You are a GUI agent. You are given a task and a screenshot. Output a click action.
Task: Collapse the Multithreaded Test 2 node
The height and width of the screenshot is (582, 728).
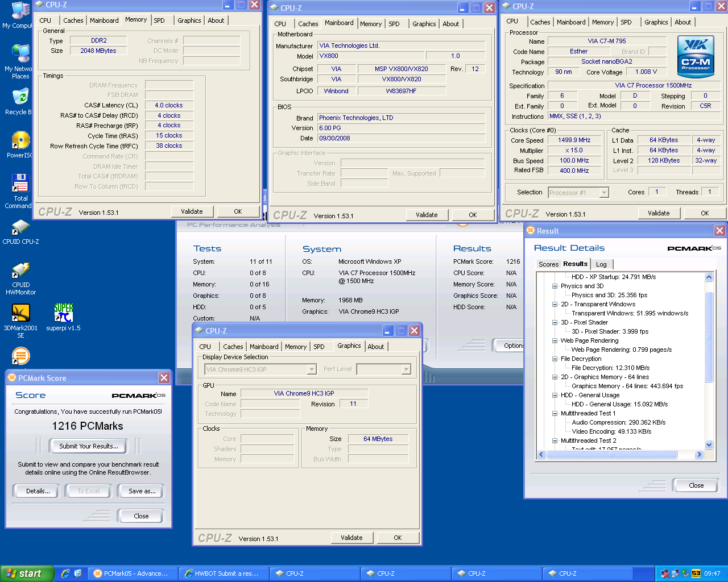tap(555, 440)
